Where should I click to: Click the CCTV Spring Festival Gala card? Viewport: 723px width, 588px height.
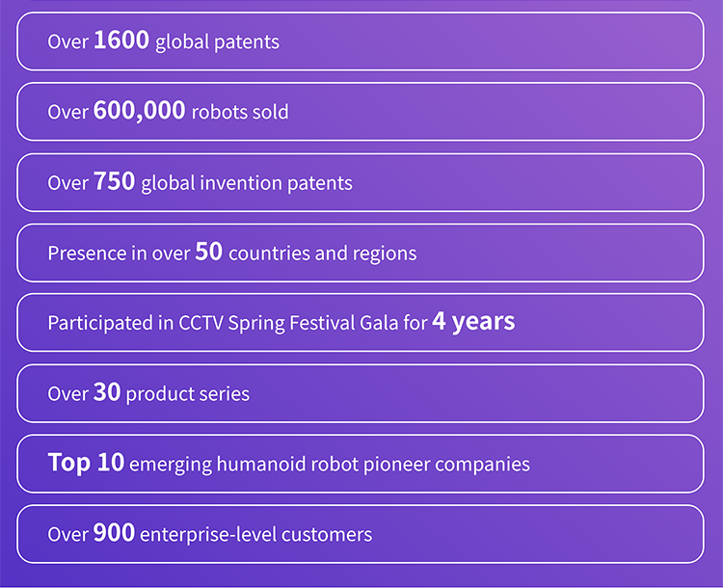(x=361, y=322)
